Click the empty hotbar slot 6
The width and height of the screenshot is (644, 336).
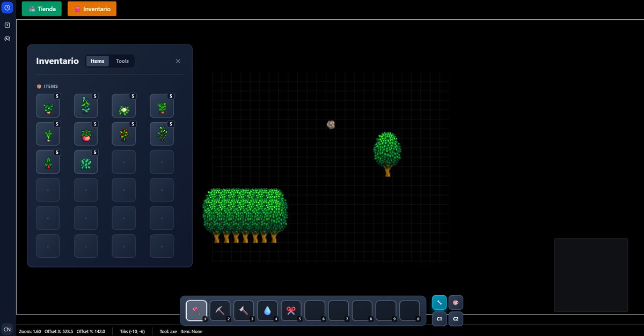tap(314, 310)
